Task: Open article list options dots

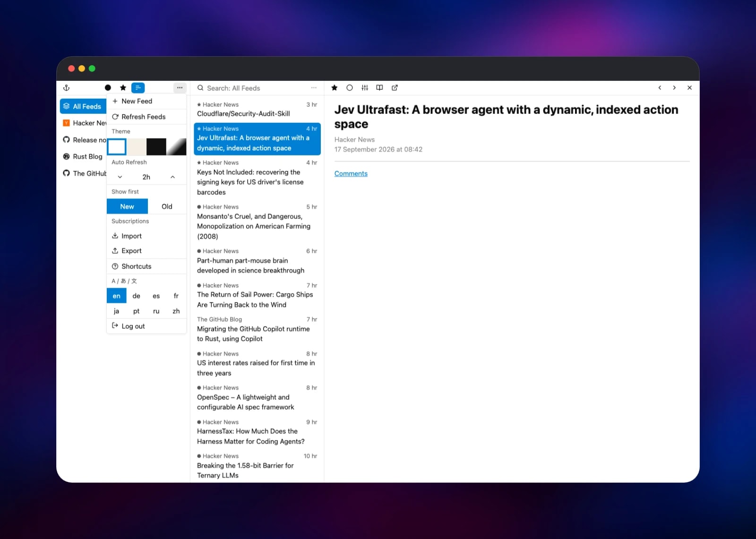Action: (314, 88)
